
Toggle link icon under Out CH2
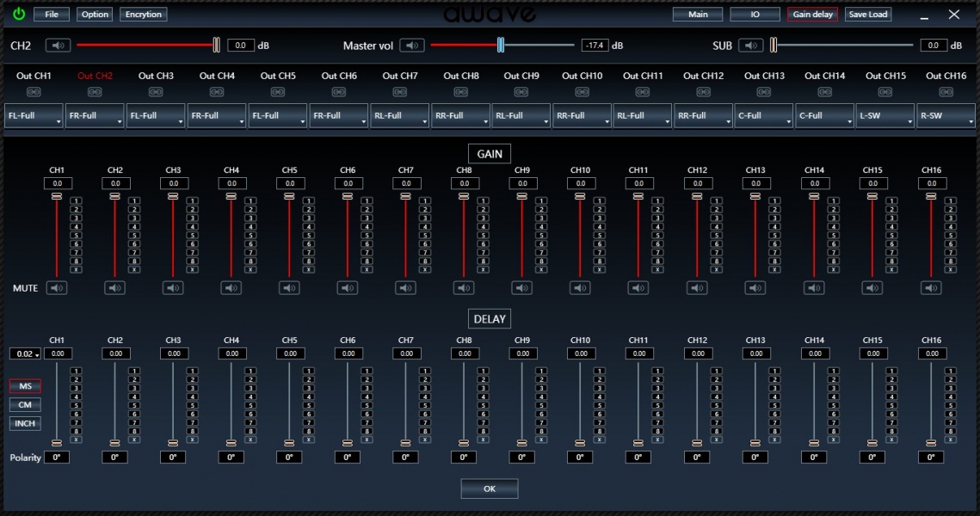click(x=95, y=92)
